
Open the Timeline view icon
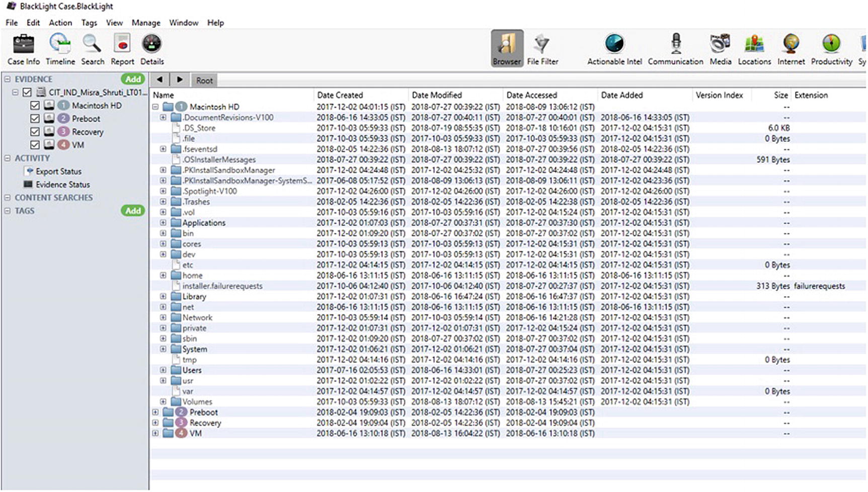[60, 44]
